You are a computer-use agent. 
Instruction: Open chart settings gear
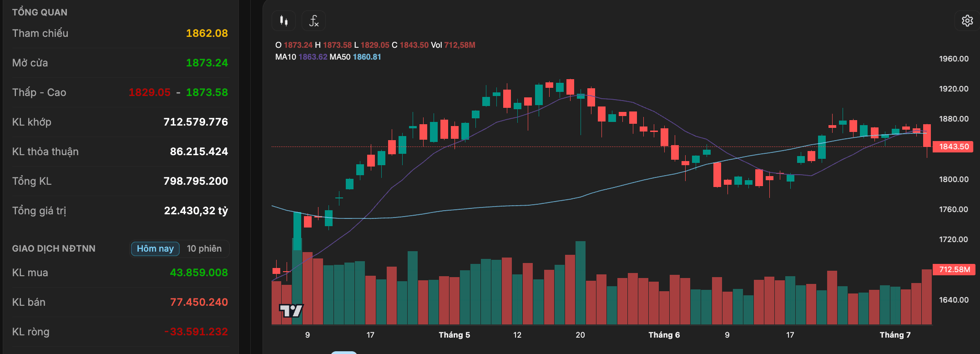coord(967,20)
